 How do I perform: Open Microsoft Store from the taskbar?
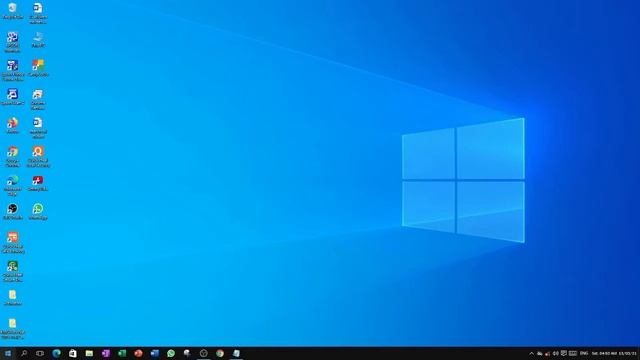(x=73, y=353)
